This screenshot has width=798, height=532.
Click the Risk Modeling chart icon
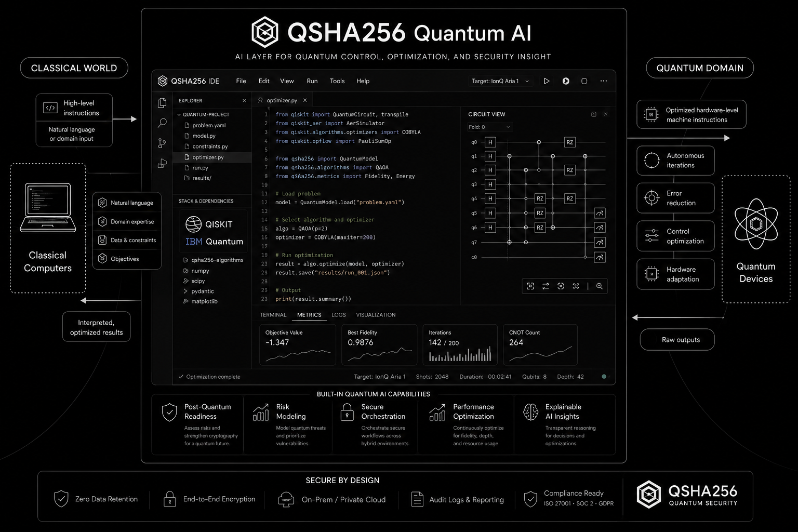[261, 413]
